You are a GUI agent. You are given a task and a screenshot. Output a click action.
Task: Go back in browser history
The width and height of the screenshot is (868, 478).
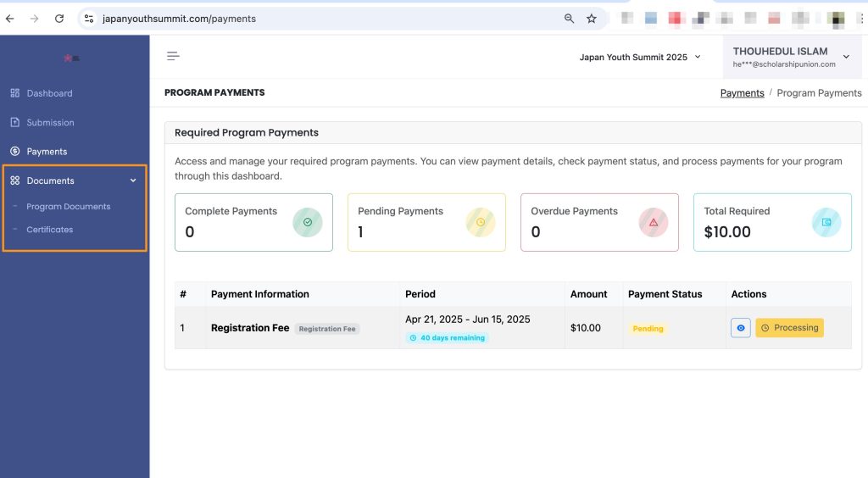point(10,19)
